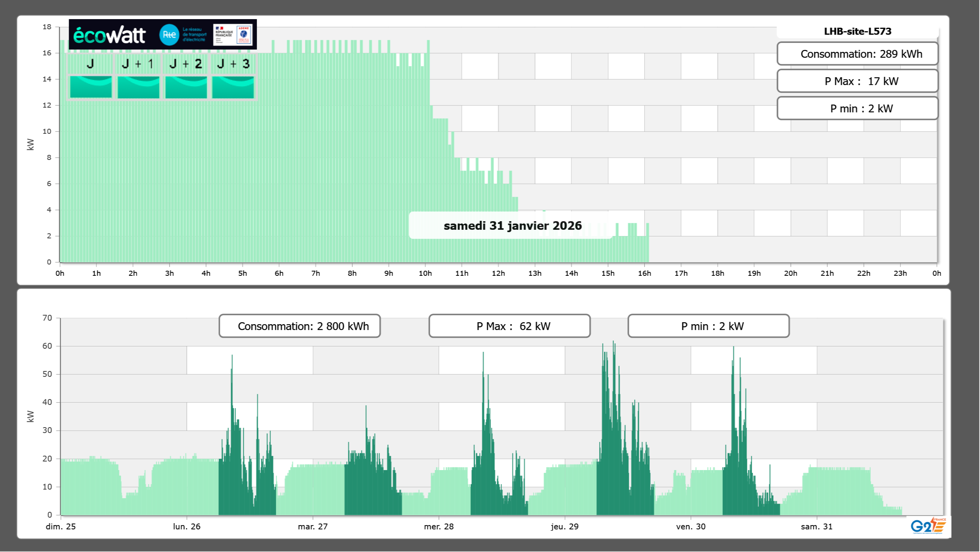Click the weekly P min : 2 kW box
Screen dimensions: 980x552
click(708, 326)
